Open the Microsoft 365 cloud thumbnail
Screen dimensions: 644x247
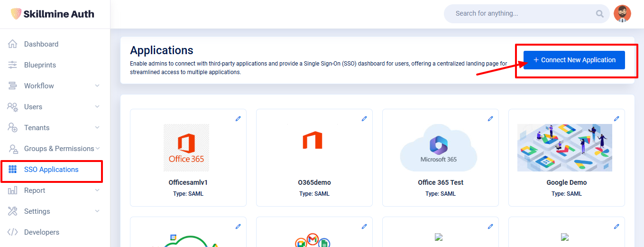(439, 148)
